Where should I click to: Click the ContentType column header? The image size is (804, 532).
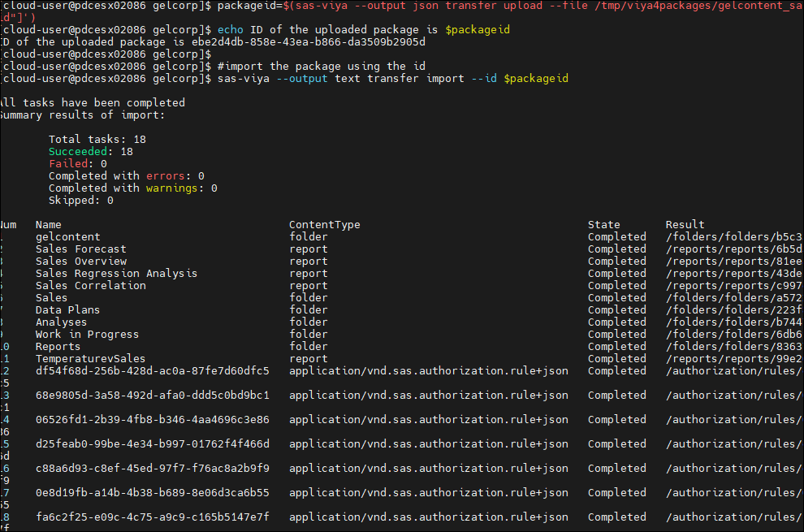(325, 225)
